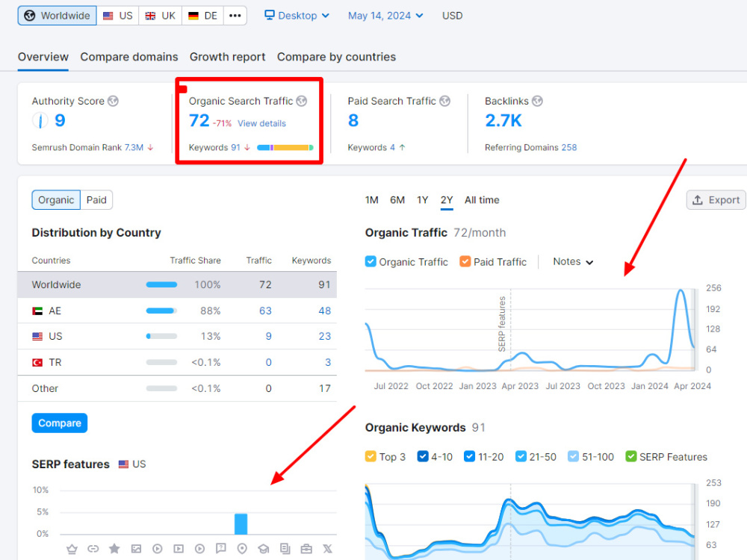Click the AE flag in country table
This screenshot has height=560, width=747.
pyautogui.click(x=37, y=311)
